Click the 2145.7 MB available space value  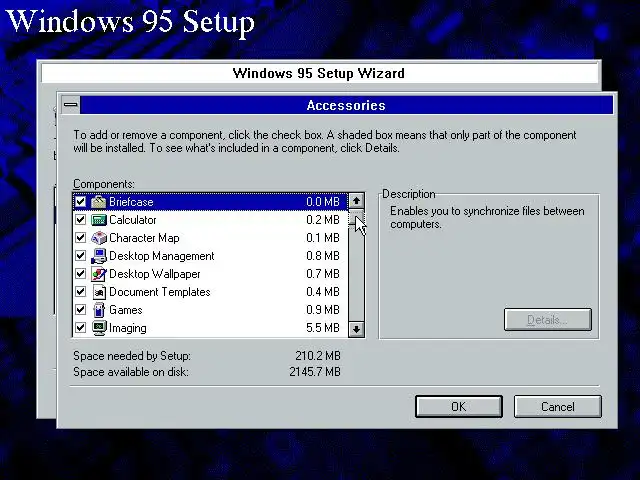point(315,372)
